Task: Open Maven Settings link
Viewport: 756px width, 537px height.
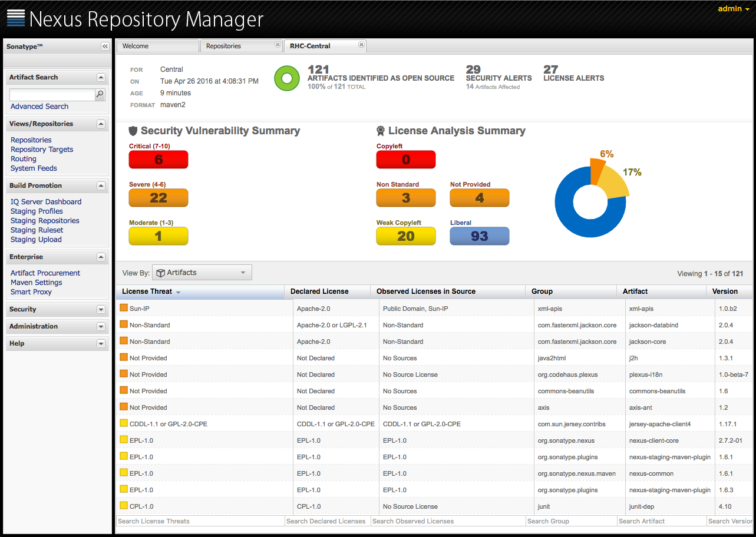Action: pos(36,283)
